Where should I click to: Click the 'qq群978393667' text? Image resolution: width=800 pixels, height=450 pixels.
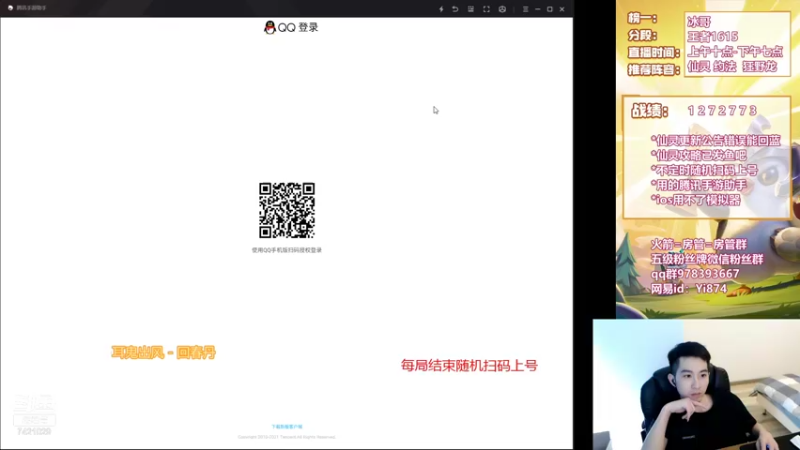tap(695, 274)
